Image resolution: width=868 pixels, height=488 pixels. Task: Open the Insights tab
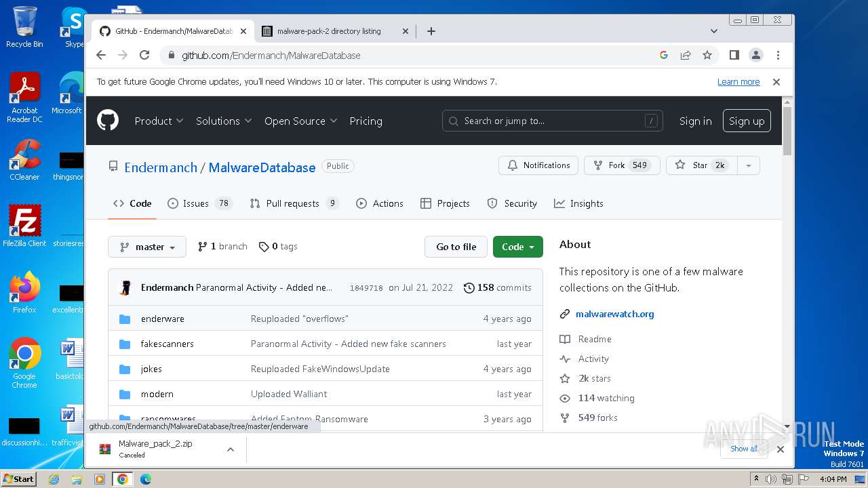[x=578, y=203]
